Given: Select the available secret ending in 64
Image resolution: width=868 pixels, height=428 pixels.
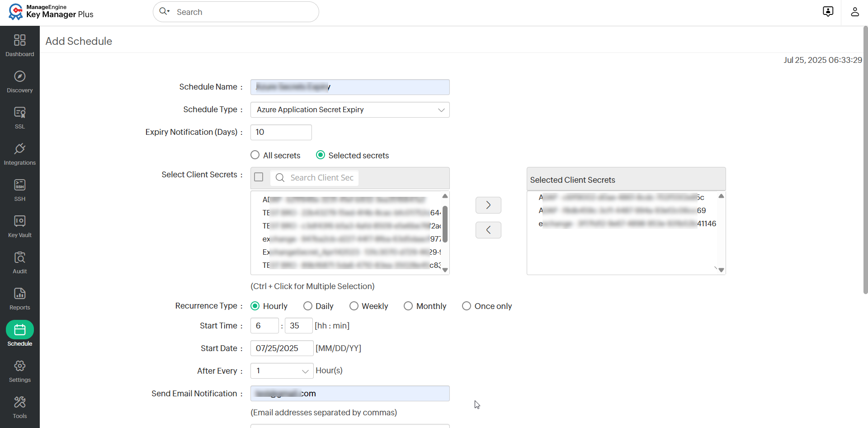Looking at the screenshot, I should click(351, 213).
